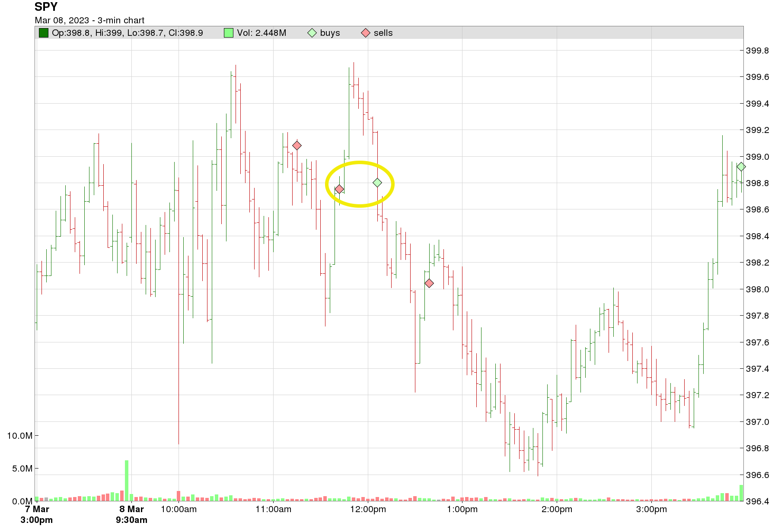Click the 2:00pm time axis label
Viewport: 778px width, 532px height.
pos(557,509)
